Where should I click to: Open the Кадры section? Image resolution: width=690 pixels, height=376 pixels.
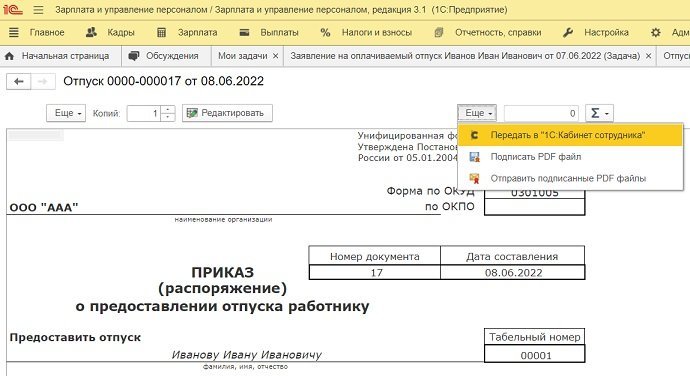pyautogui.click(x=121, y=33)
